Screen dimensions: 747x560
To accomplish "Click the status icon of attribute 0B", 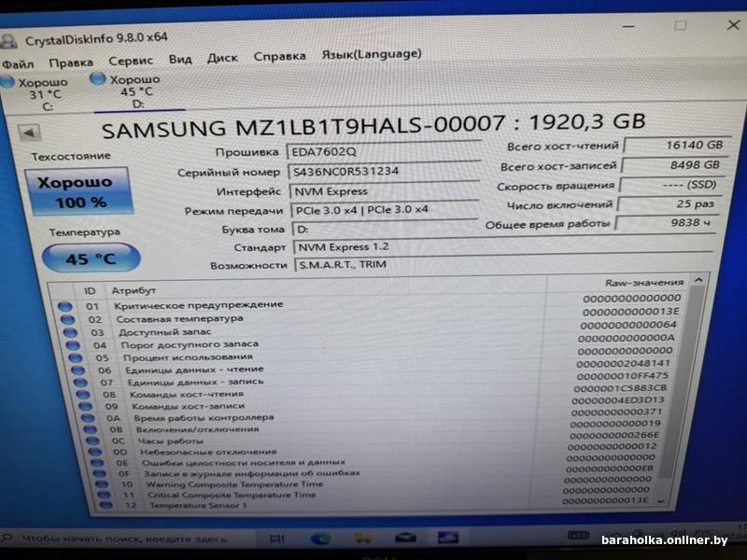I will pos(90,429).
